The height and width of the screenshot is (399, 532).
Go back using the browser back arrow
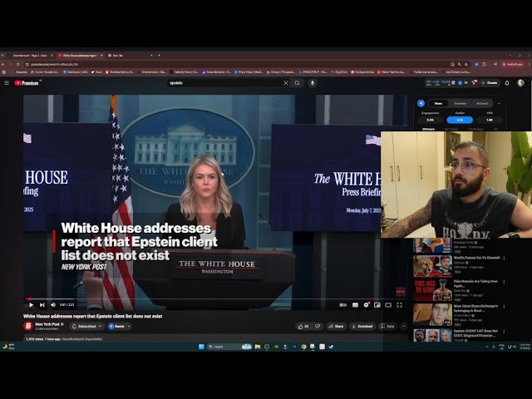coord(3,64)
